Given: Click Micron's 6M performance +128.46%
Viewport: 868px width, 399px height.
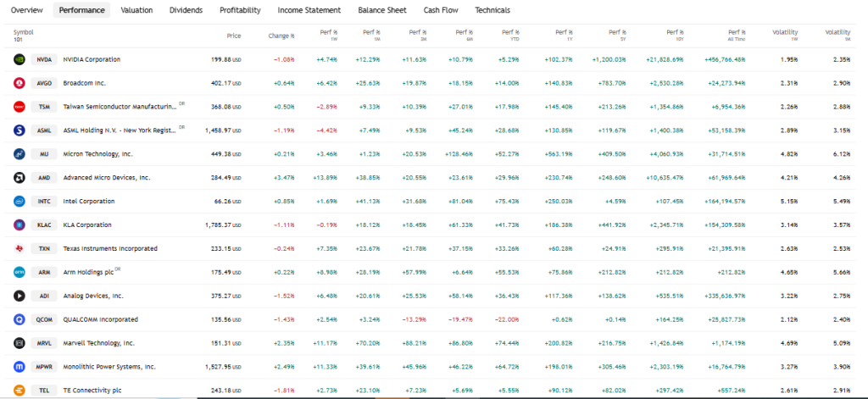Looking at the screenshot, I should (x=459, y=154).
